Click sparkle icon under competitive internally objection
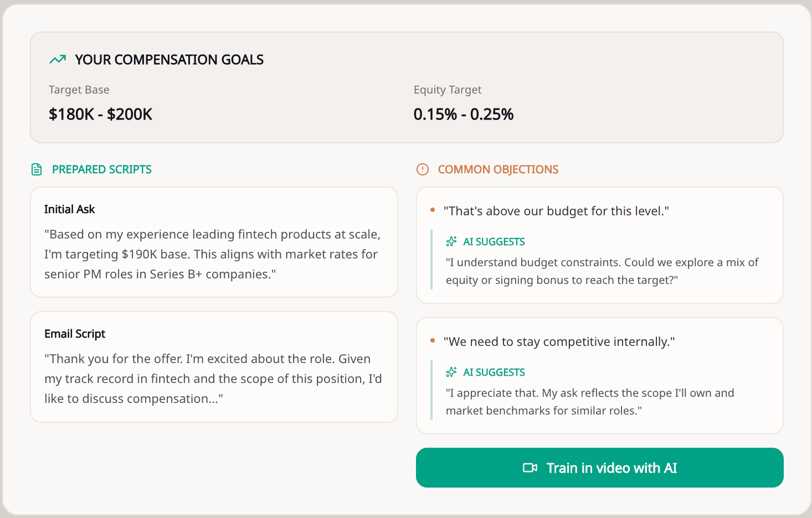The width and height of the screenshot is (812, 518). click(x=451, y=372)
